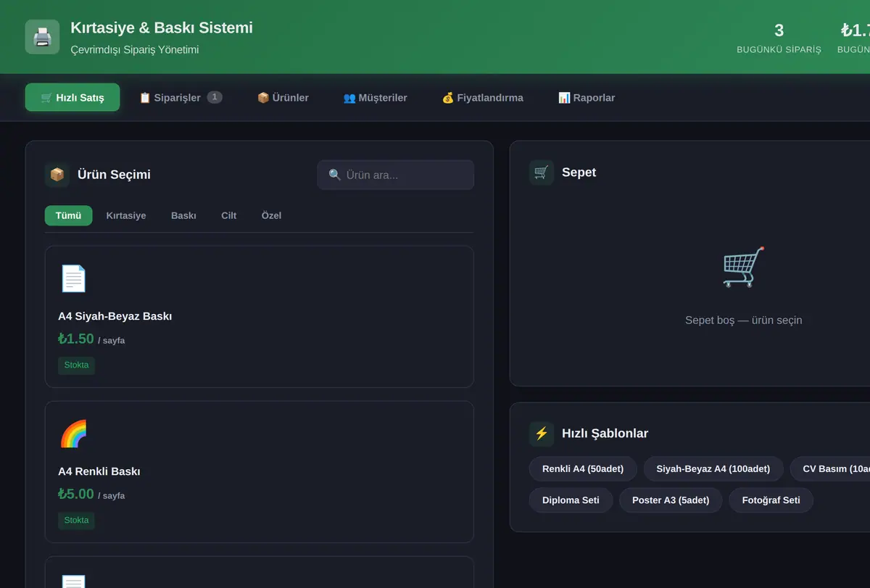Click the document icon on A4 Siyah-Beyaz Baskı
Image resolution: width=870 pixels, height=588 pixels.
[x=72, y=278]
